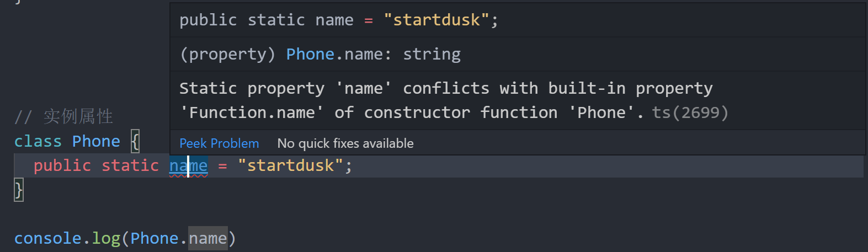Click Phone in the tooltip's property signature
The height and width of the screenshot is (252, 868).
(x=310, y=54)
